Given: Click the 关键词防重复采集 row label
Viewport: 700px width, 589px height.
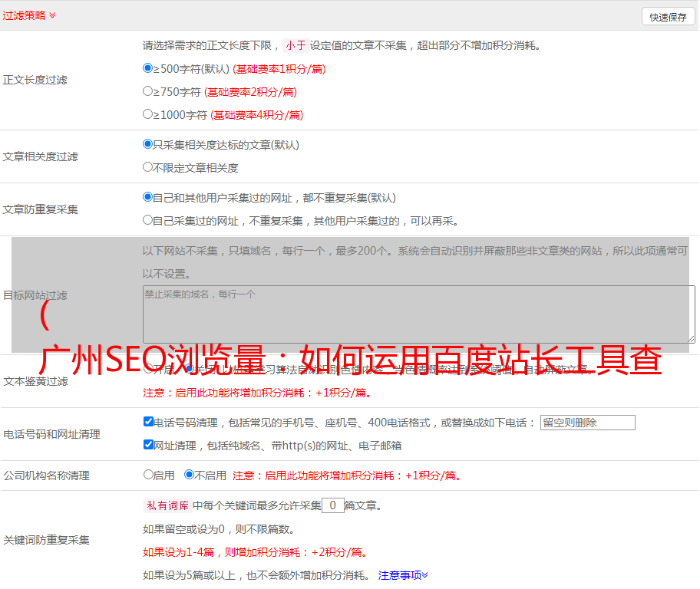Looking at the screenshot, I should coord(46,541).
